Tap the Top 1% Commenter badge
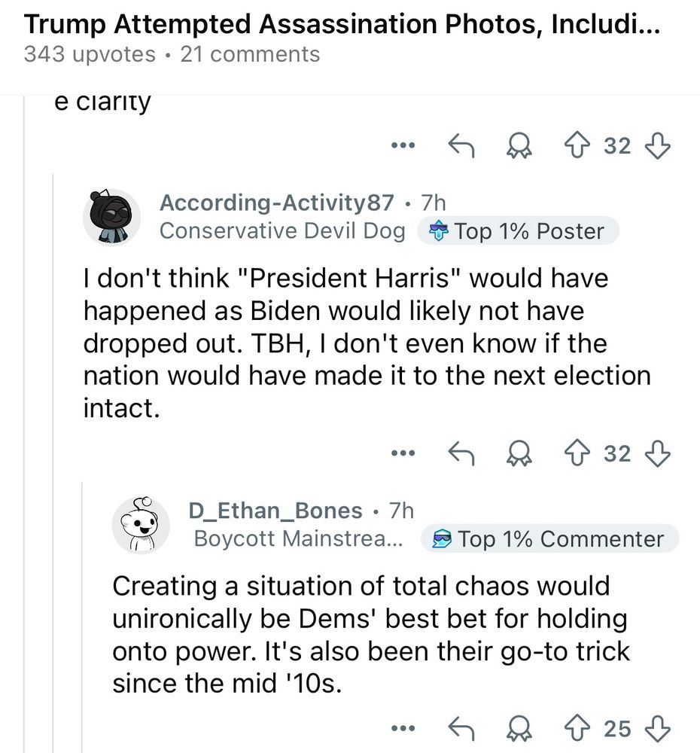 click(550, 539)
